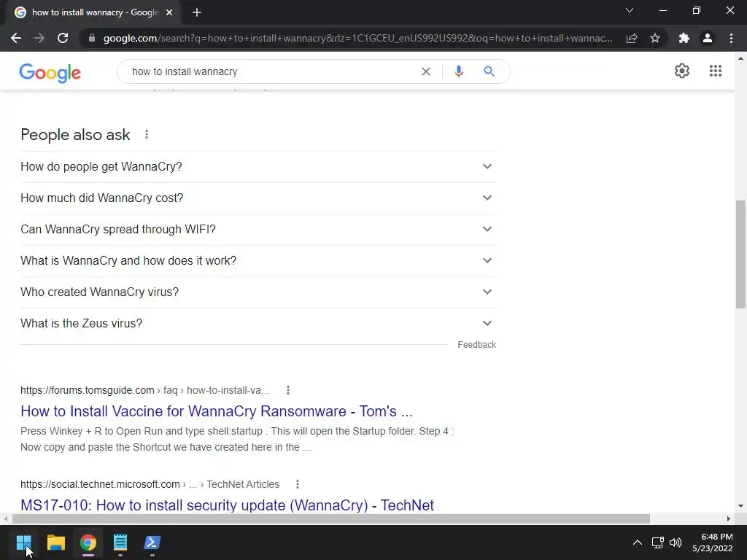Image resolution: width=747 pixels, height=560 pixels.
Task: View site security lock icon
Action: coord(92,38)
